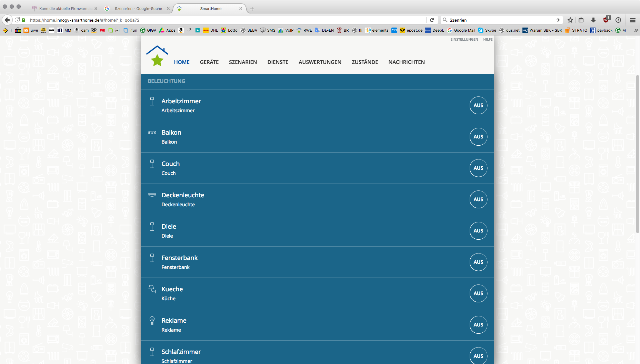
Task: Click the browser search field containing Szenrien
Action: pos(500,20)
